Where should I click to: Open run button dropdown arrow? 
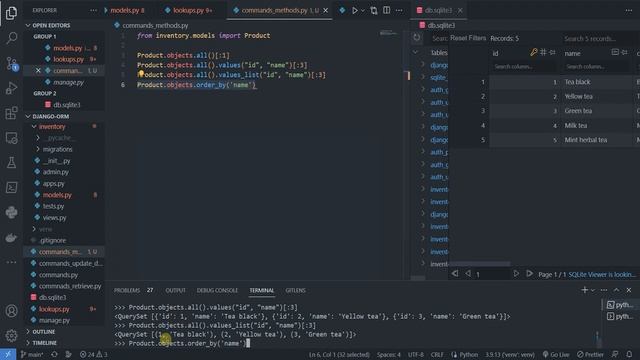point(362,11)
